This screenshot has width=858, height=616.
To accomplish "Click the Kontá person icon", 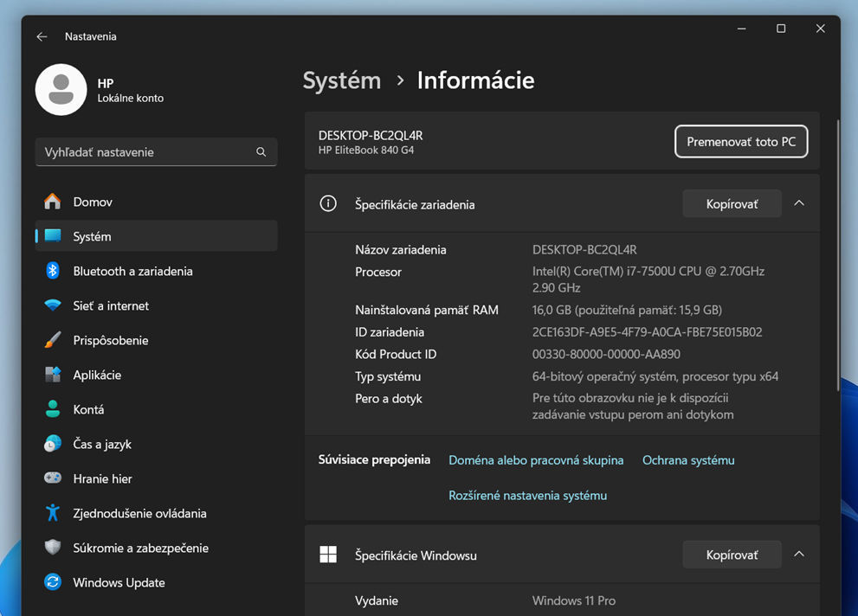I will pos(53,409).
